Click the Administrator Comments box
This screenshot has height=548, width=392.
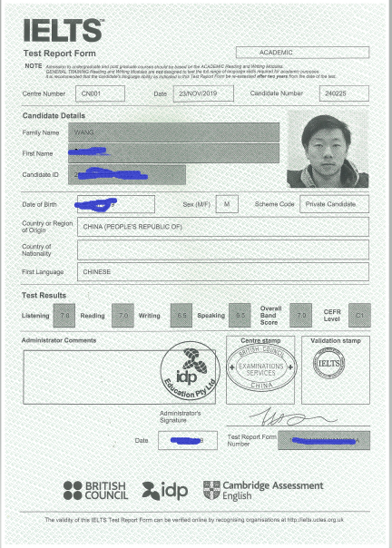click(119, 377)
